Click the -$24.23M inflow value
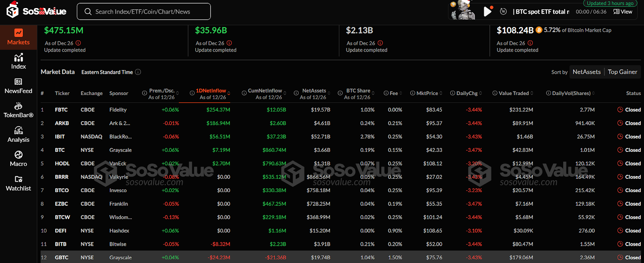644x263 pixels. tap(219, 257)
